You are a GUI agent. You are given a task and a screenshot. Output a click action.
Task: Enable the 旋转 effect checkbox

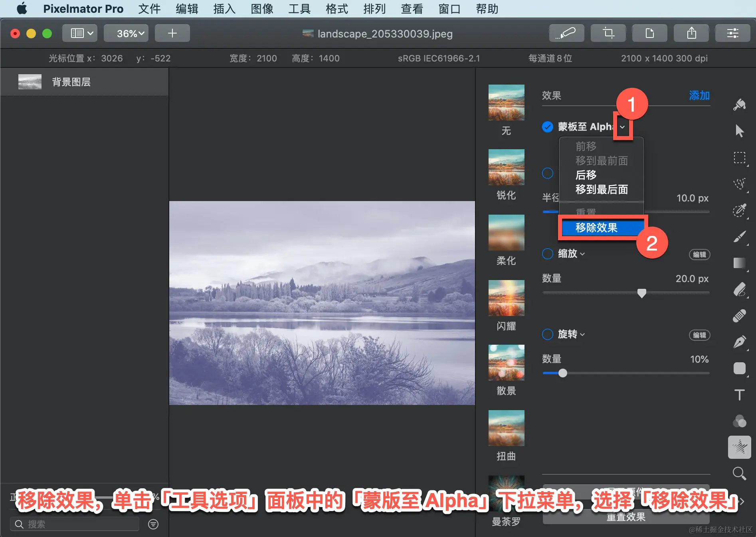pos(548,334)
